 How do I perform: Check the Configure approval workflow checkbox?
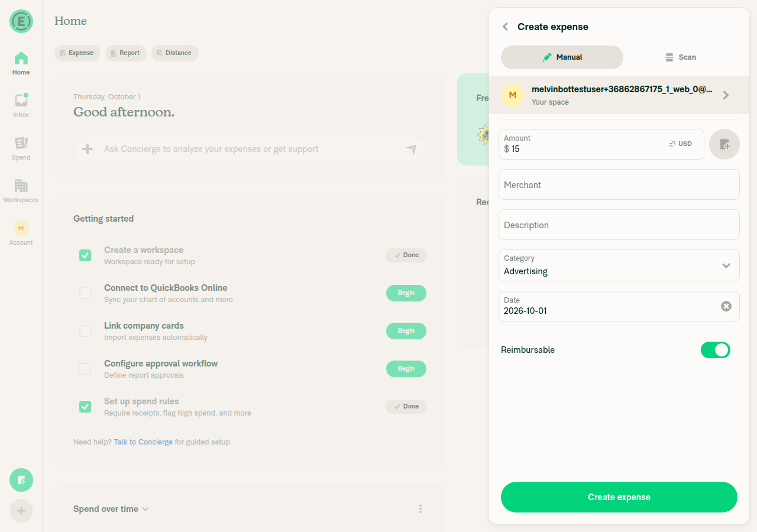[x=85, y=369]
